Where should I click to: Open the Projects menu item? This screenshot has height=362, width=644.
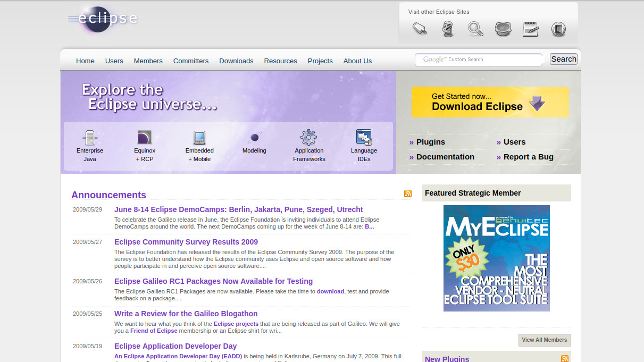(320, 61)
